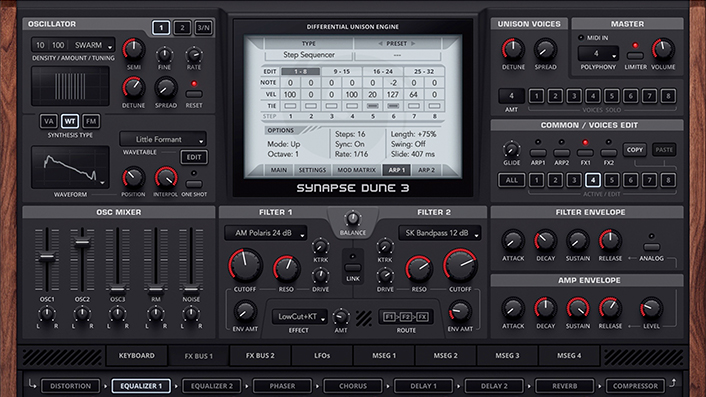Screen dimensions: 706x397
Task: Select the FM synthesis type icon
Action: tap(91, 121)
